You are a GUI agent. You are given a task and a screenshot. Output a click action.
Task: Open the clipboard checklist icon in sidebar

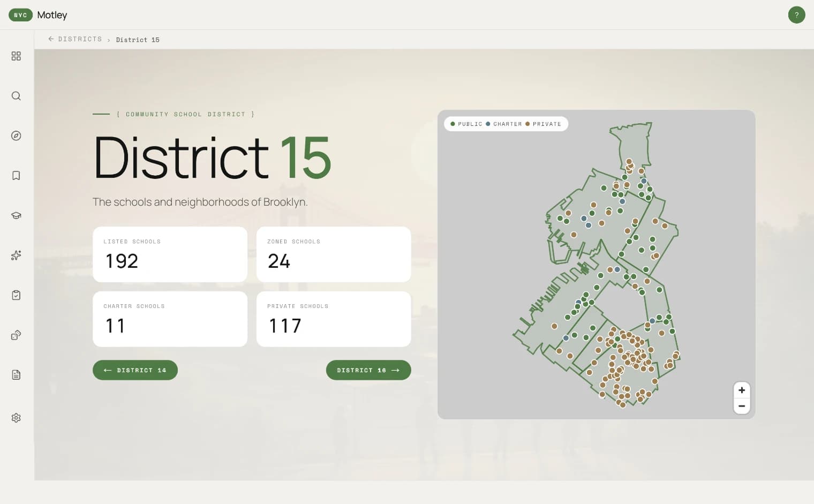(x=16, y=295)
